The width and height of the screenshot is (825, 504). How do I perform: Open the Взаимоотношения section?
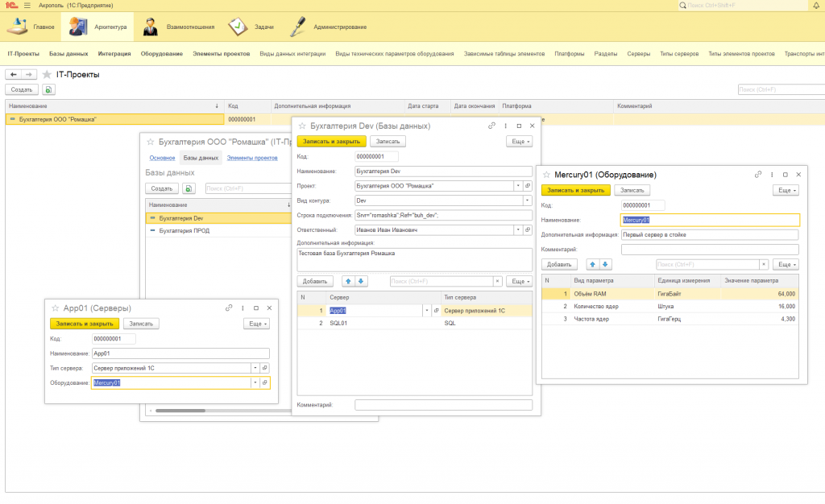(x=179, y=27)
